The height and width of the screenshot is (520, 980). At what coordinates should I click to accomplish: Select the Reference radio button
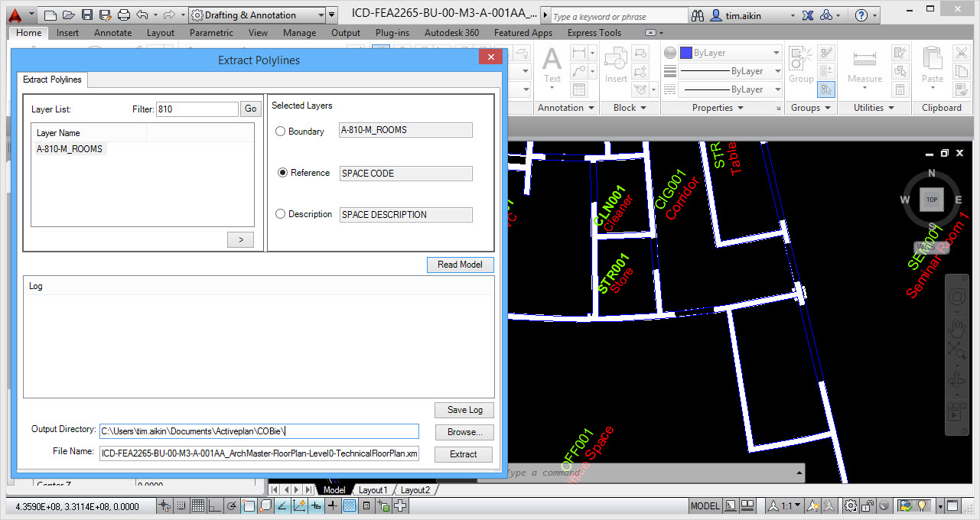282,173
